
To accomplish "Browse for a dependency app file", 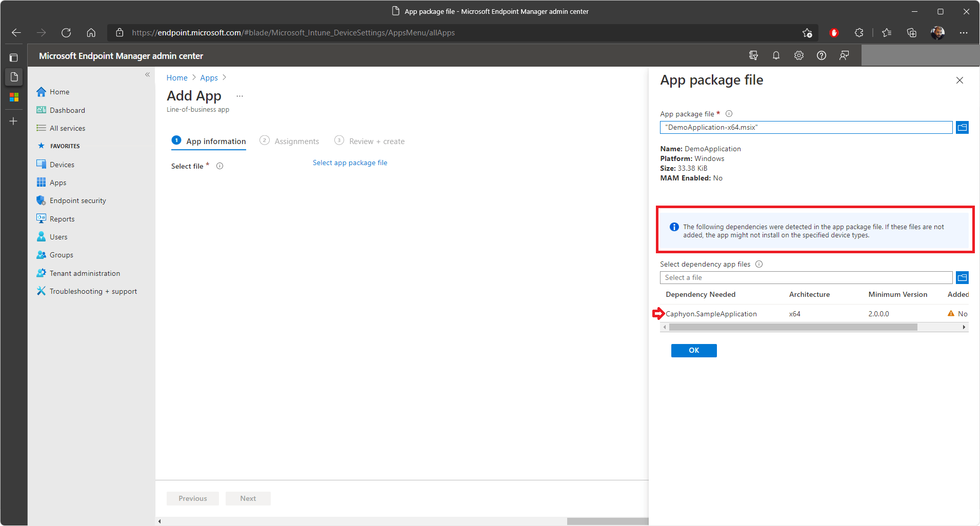I will pyautogui.click(x=962, y=277).
